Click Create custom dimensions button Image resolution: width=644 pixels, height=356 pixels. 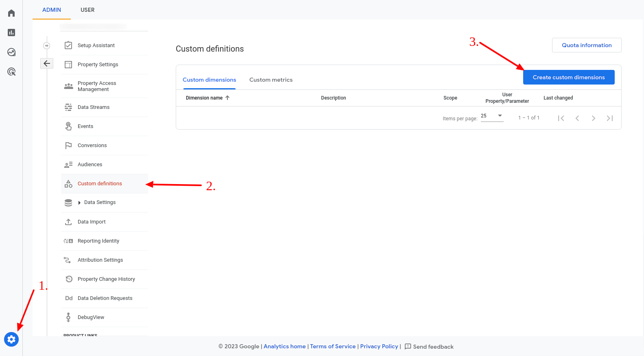click(568, 77)
